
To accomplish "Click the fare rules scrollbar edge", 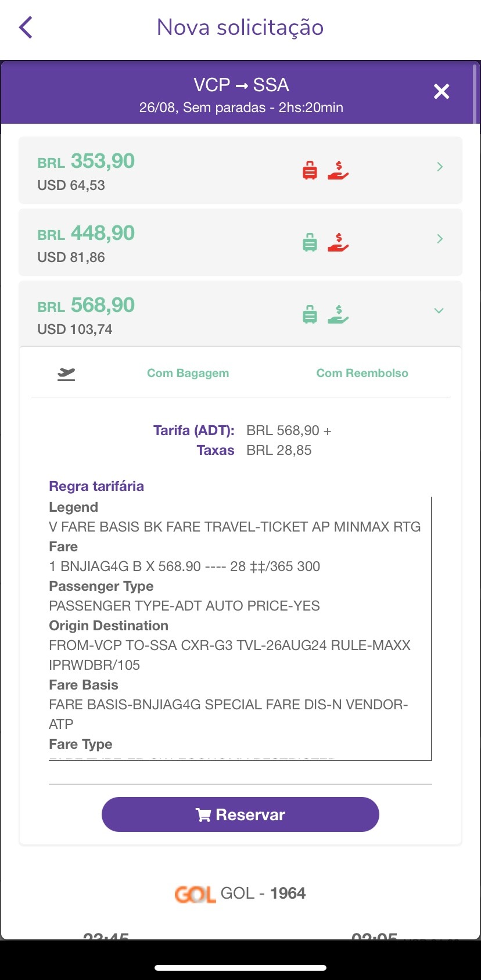I will tap(432, 628).
